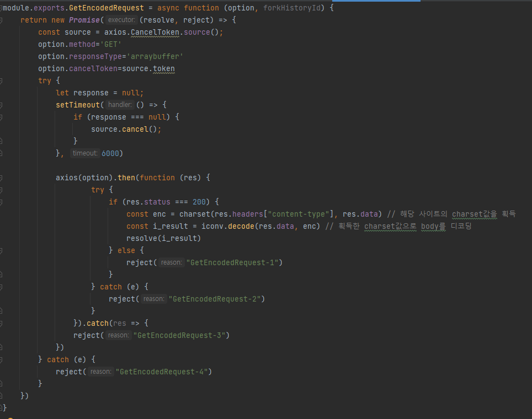The width and height of the screenshot is (532, 419).
Task: Click 'status' in res.status
Action: (x=157, y=202)
